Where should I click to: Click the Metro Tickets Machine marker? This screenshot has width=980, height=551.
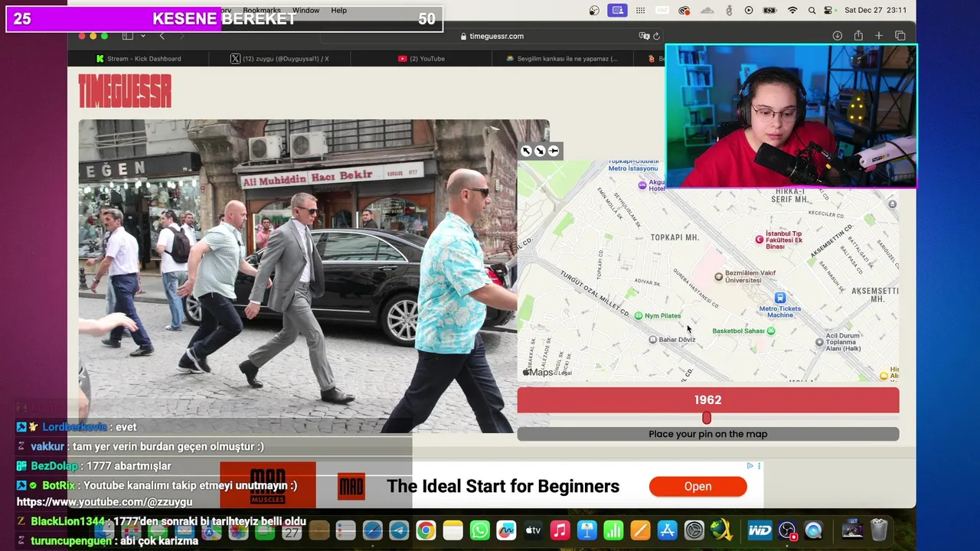780,298
